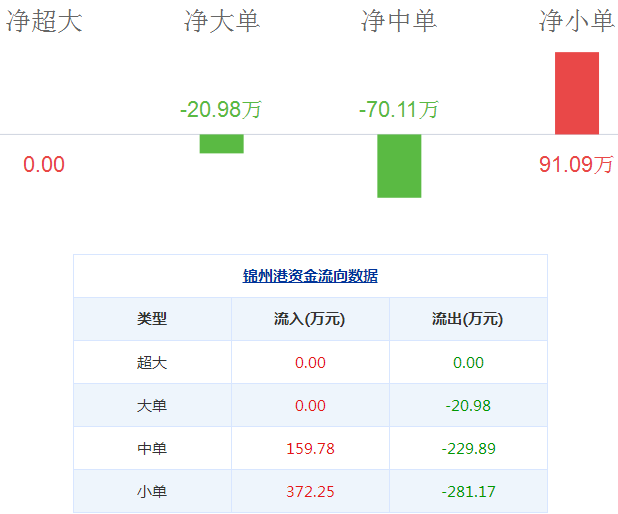Screen dimensions: 618x514
Task: Click the 净中单 chart label
Action: point(399,21)
